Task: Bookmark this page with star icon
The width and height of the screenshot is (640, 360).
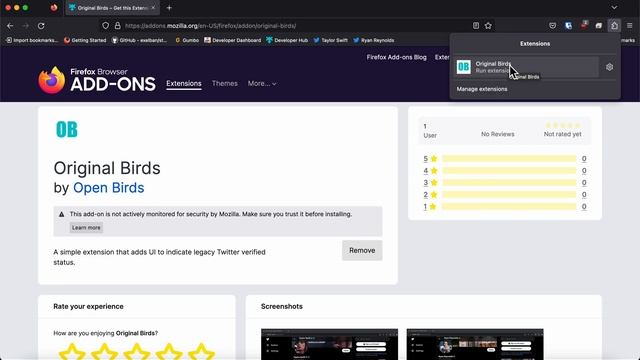Action: [x=488, y=26]
